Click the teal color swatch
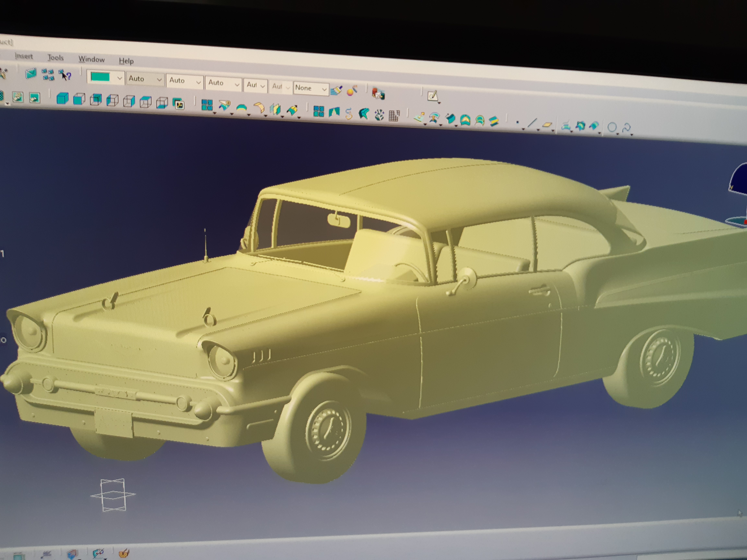747x560 pixels. click(x=100, y=77)
